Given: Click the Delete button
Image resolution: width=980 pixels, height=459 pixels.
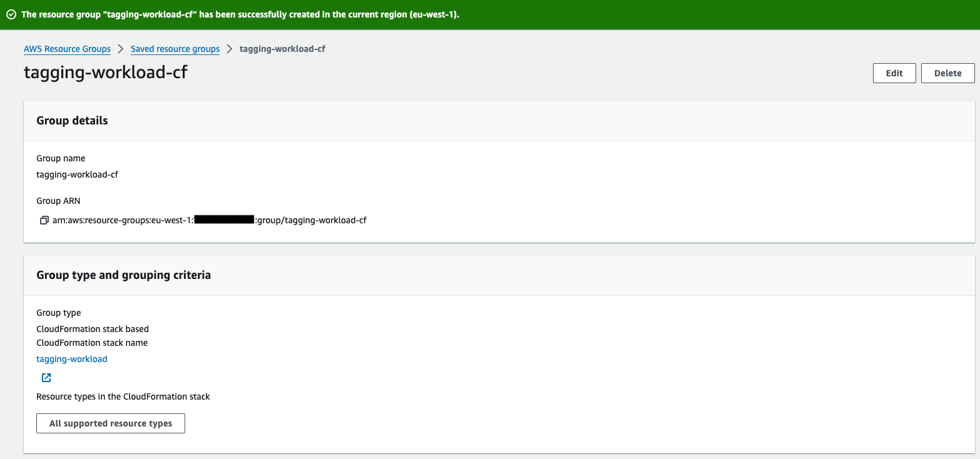Looking at the screenshot, I should click(x=947, y=73).
